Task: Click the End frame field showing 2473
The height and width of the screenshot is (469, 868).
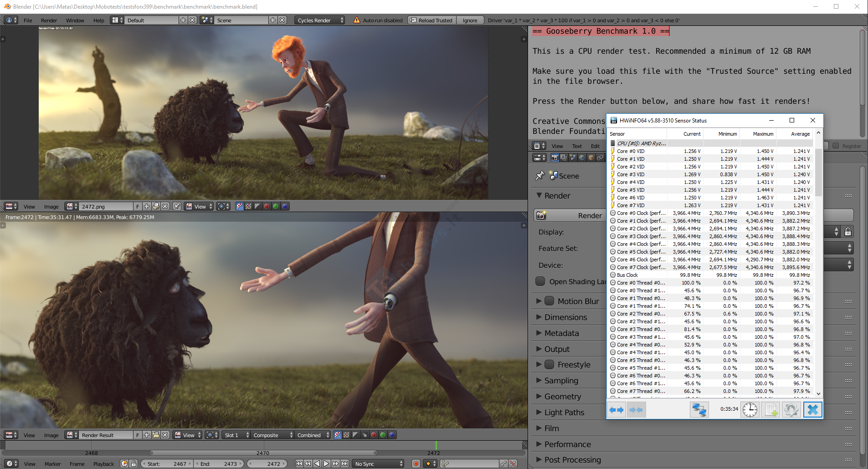Action: (x=220, y=464)
